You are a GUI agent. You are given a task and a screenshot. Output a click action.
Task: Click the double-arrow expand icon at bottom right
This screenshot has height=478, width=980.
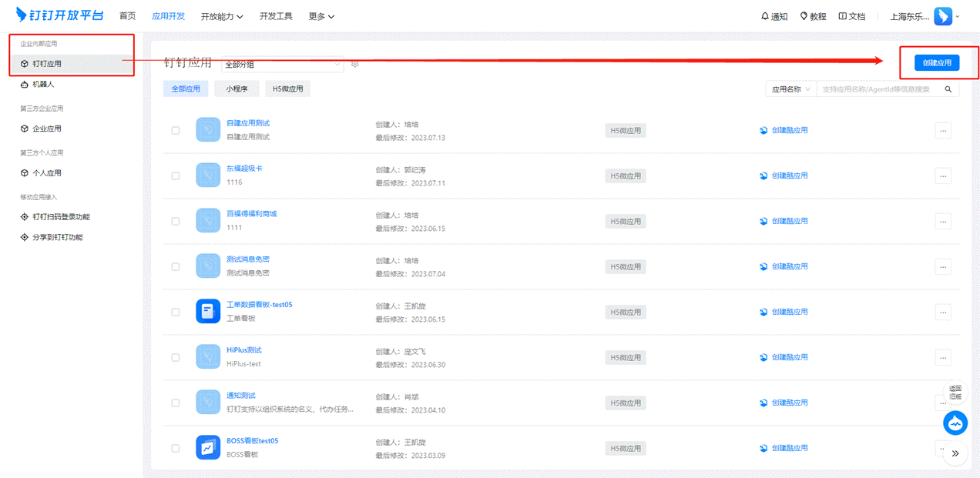click(x=955, y=453)
